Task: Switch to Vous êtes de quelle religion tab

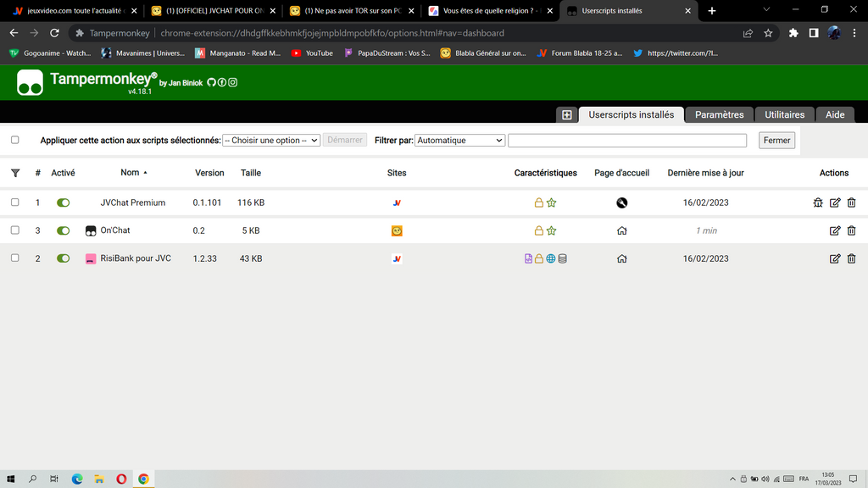Action: point(490,10)
